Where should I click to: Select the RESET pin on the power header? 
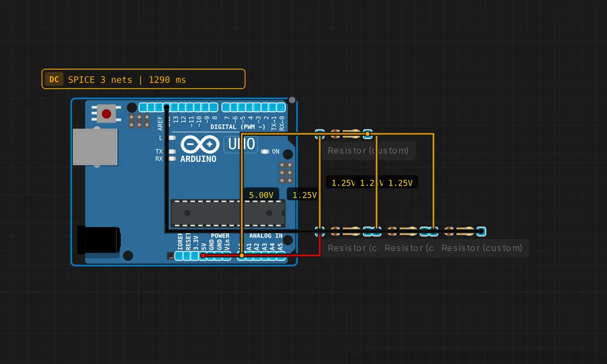pyautogui.click(x=187, y=256)
